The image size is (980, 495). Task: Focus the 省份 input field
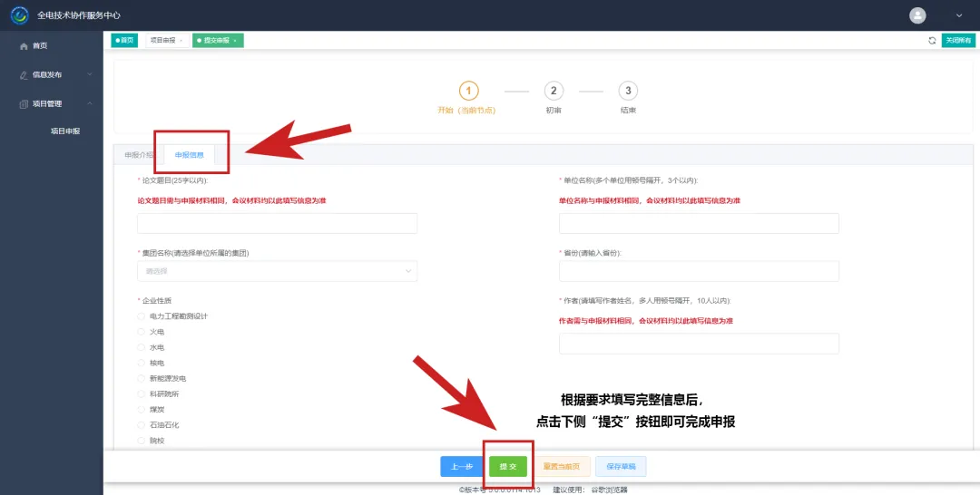pyautogui.click(x=699, y=272)
